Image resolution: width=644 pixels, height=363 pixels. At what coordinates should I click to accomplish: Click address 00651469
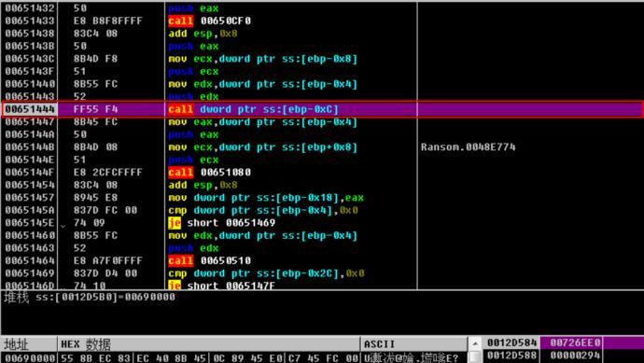click(x=30, y=273)
